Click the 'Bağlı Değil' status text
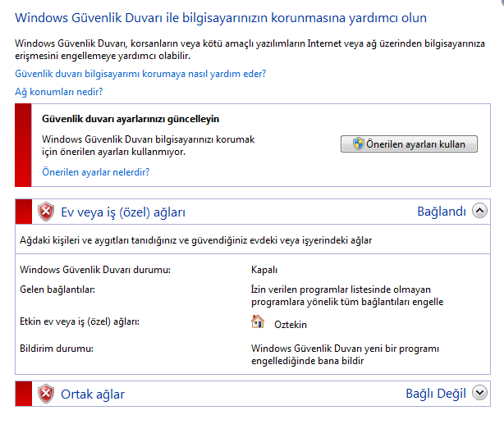The width and height of the screenshot is (504, 424). pyautogui.click(x=436, y=394)
